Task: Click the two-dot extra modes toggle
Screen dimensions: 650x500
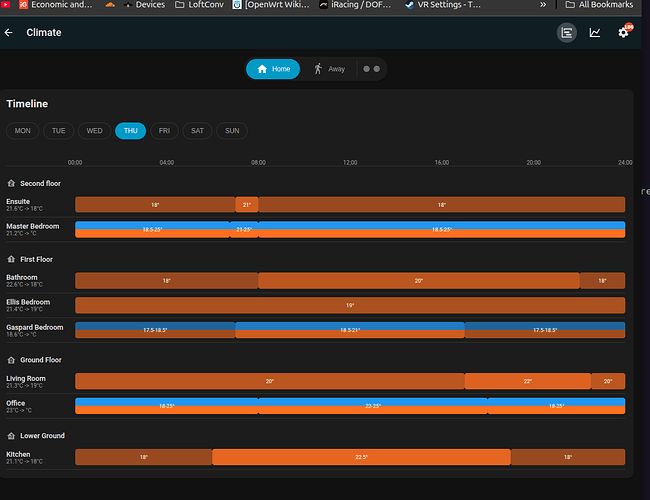Action: pos(371,69)
